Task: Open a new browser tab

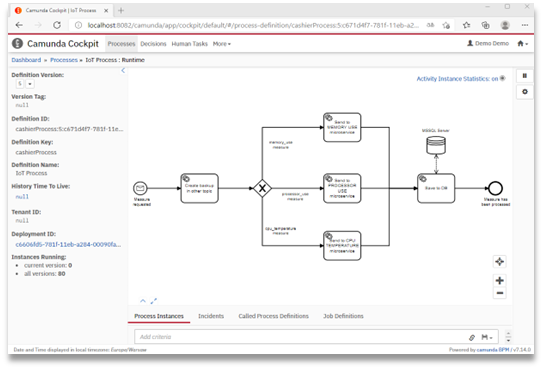Action: 121,10
